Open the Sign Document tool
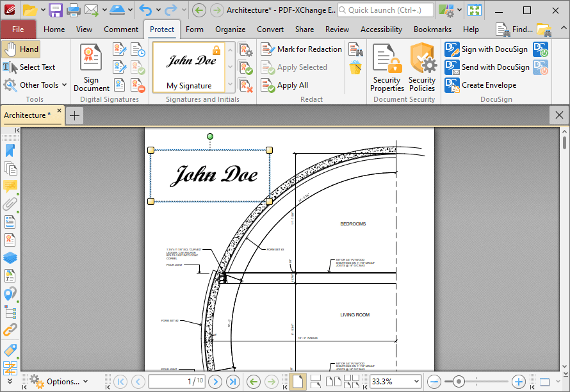The width and height of the screenshot is (570, 392). (x=91, y=67)
